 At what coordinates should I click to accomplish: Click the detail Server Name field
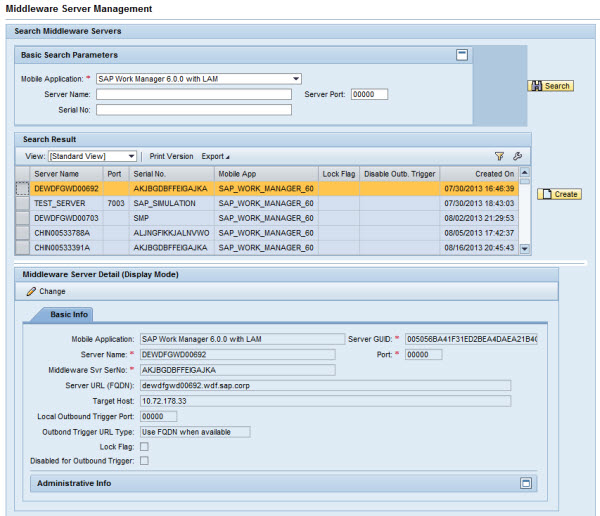[238, 354]
